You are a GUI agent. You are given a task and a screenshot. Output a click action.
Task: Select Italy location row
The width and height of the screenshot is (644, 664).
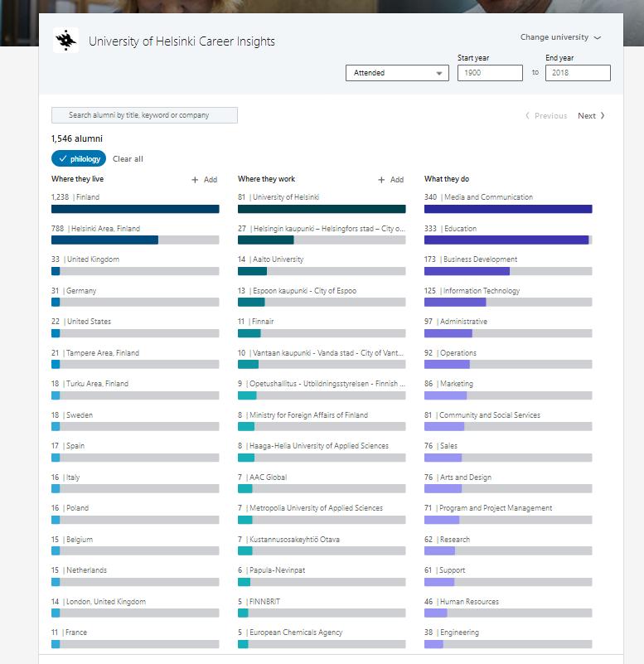[135, 483]
